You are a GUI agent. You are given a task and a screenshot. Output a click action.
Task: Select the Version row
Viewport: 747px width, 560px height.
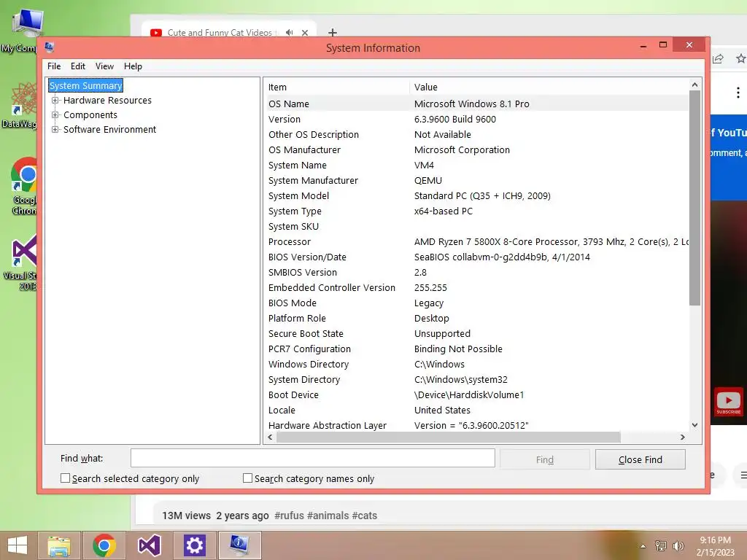pos(476,119)
